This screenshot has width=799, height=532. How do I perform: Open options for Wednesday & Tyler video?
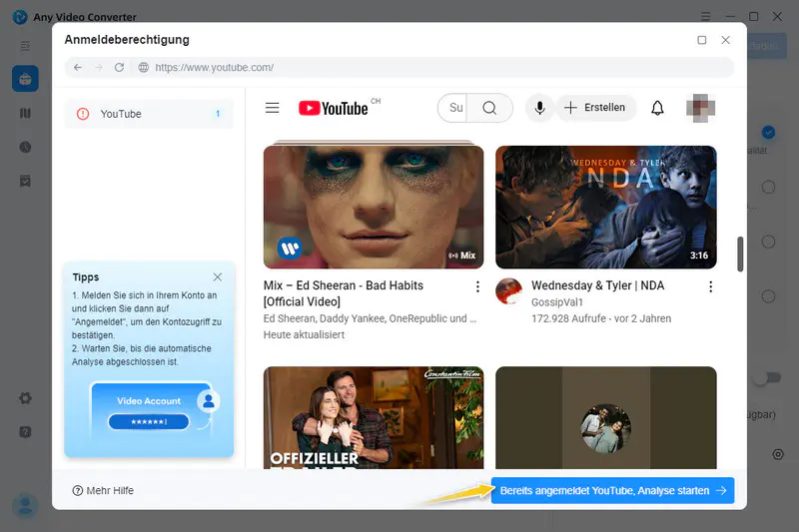point(711,286)
